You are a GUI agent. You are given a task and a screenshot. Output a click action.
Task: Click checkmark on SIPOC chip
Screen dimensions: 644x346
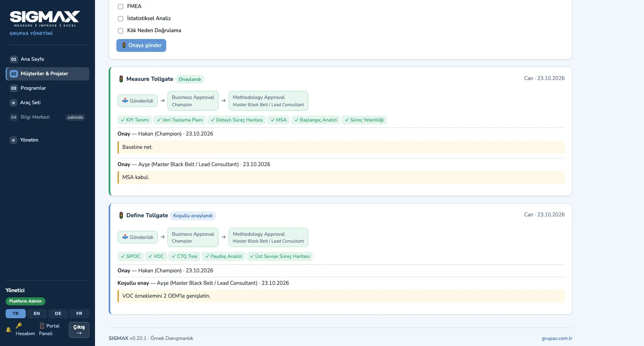123,256
